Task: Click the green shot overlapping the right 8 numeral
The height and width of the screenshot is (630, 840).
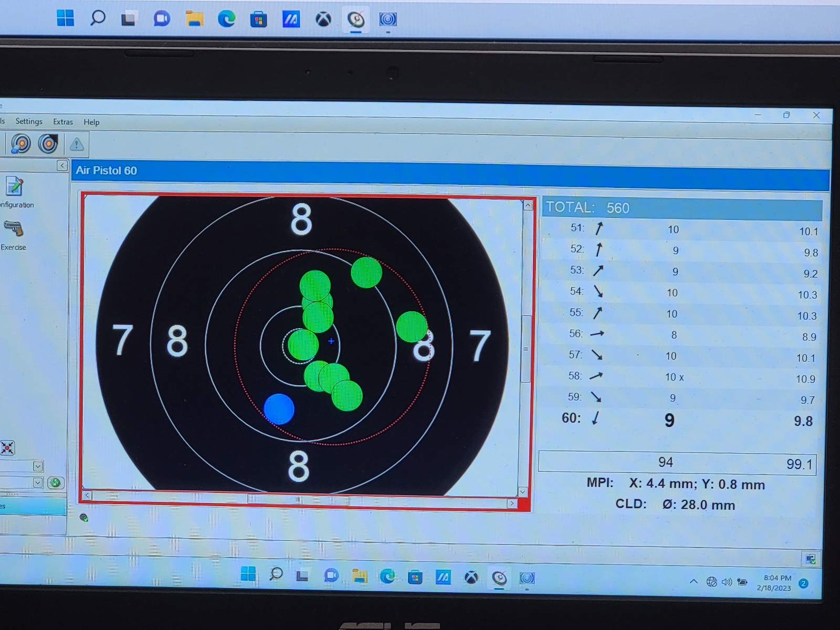Action: (412, 327)
